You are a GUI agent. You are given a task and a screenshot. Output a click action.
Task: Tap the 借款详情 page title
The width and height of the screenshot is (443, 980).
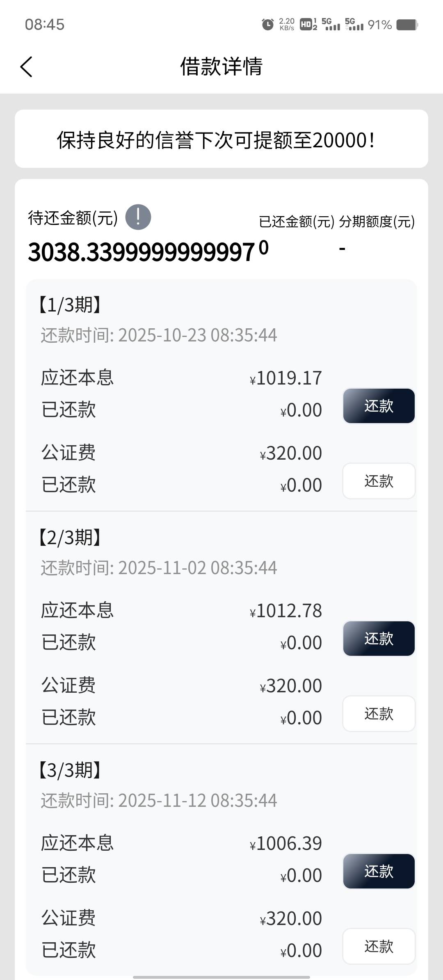point(221,66)
